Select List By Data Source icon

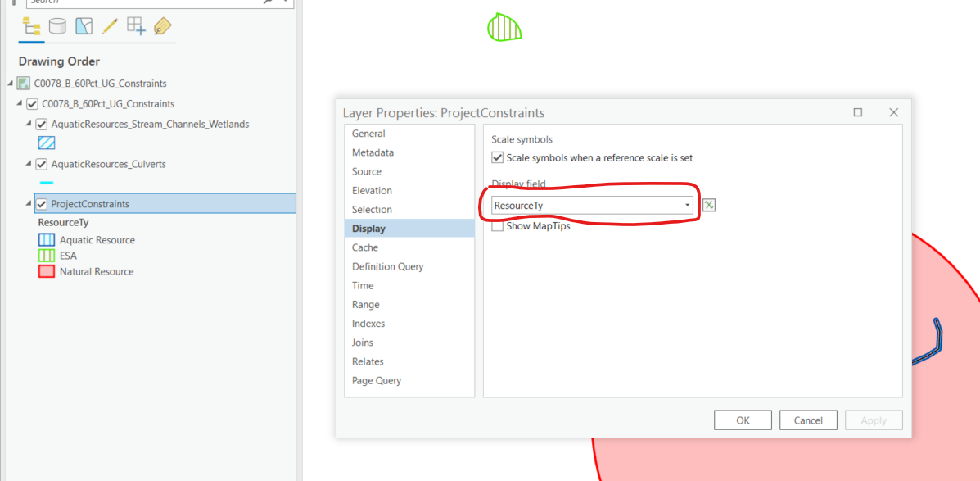pos(57,26)
